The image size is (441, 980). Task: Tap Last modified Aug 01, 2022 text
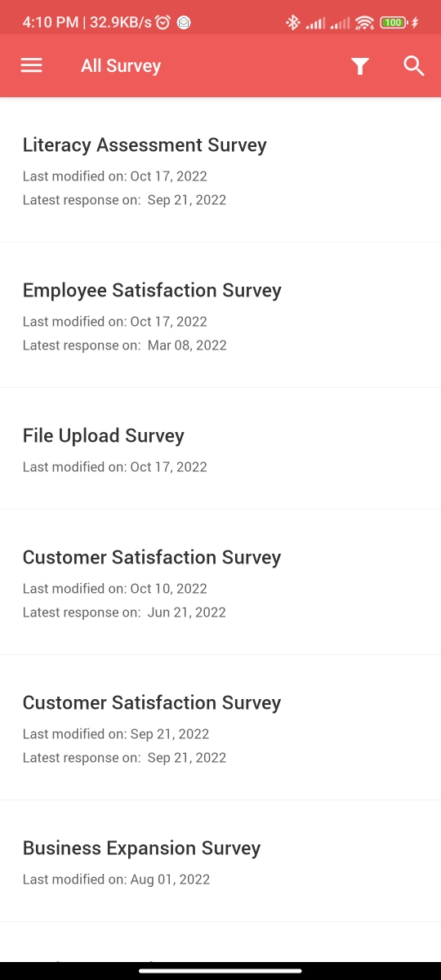[116, 880]
